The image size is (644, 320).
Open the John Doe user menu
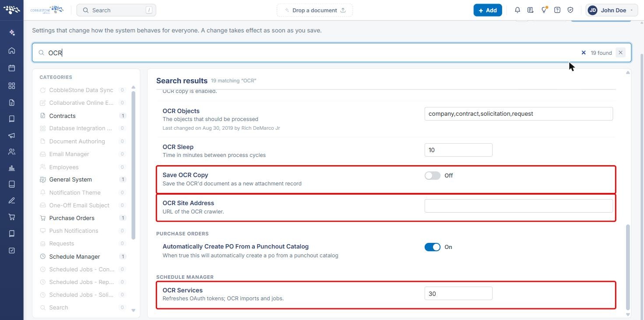click(x=612, y=10)
